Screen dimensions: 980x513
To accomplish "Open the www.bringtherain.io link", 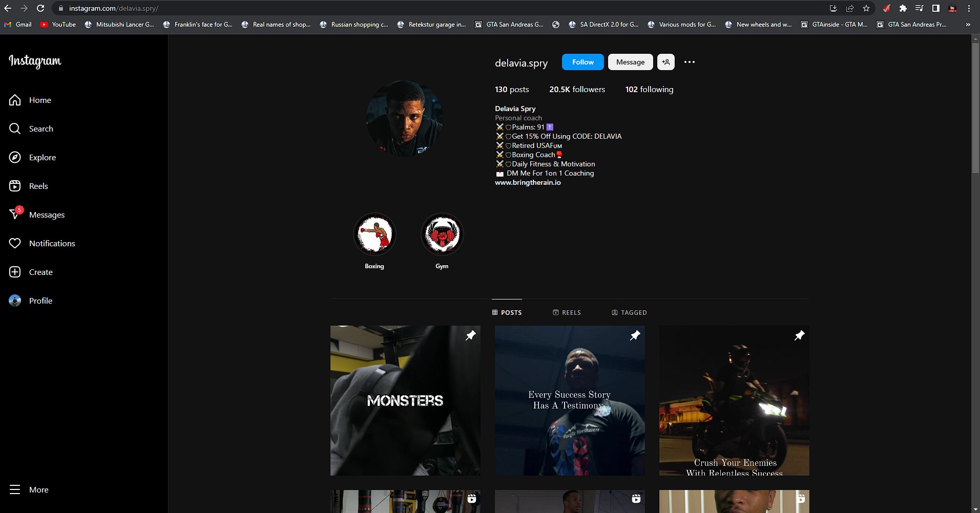I will point(528,183).
